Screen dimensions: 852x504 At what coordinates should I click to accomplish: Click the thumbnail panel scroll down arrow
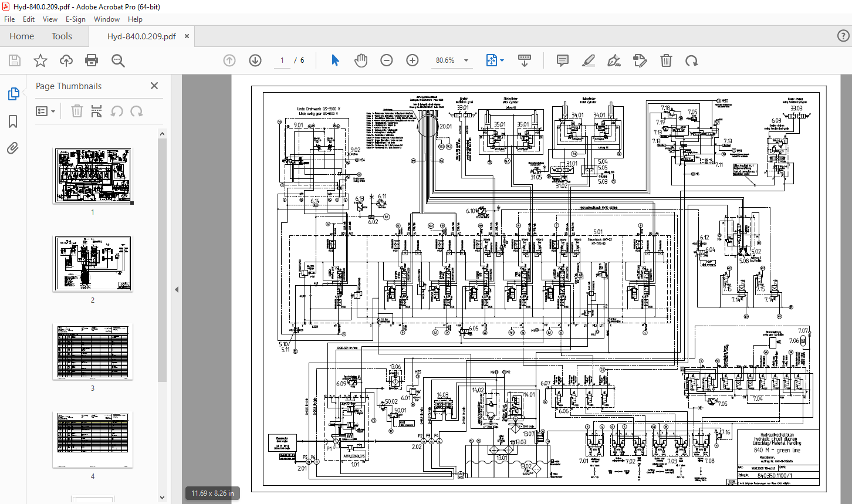163,498
